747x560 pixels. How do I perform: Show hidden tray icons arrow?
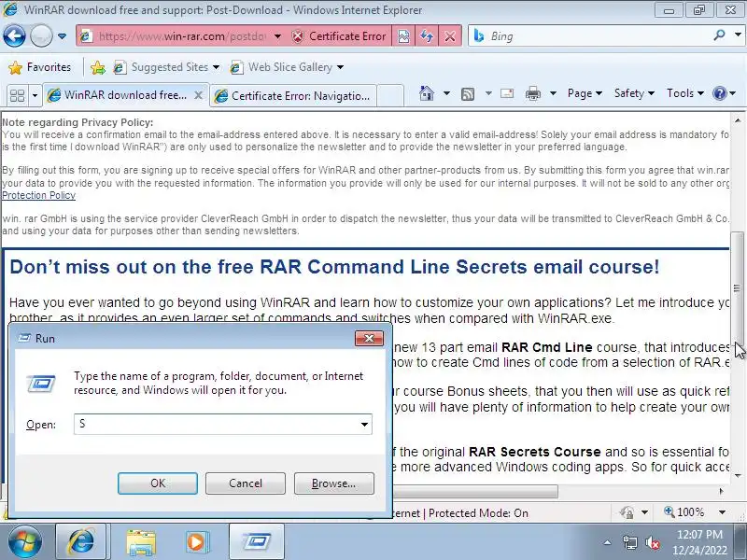click(x=607, y=542)
